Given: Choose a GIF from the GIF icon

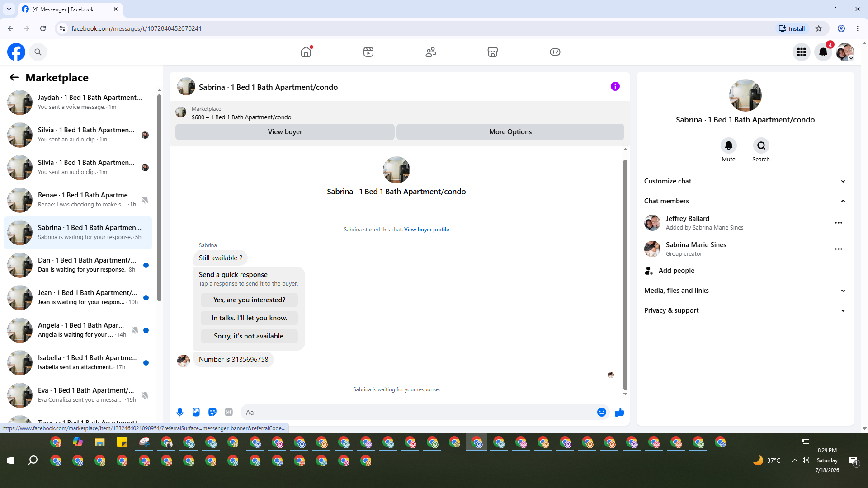Looking at the screenshot, I should 229,412.
